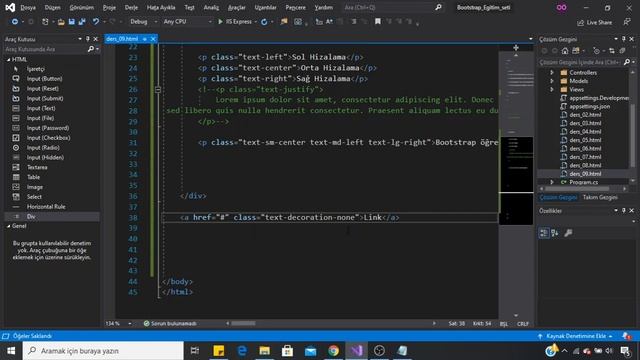The width and height of the screenshot is (640, 360).
Task: Open Microsoft Edge from the taskbar
Action: 242,351
